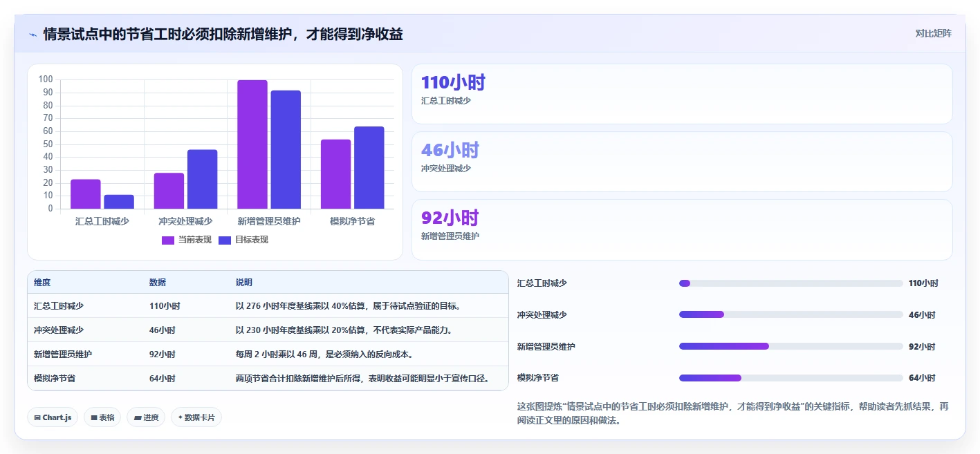
Task: Click the 说明 column header
Action: click(x=244, y=283)
